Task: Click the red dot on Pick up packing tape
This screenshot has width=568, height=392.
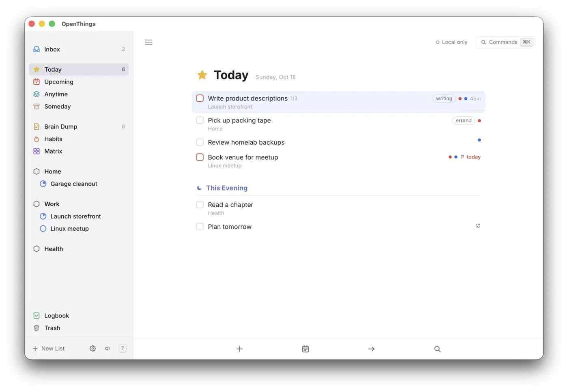Action: 480,120
